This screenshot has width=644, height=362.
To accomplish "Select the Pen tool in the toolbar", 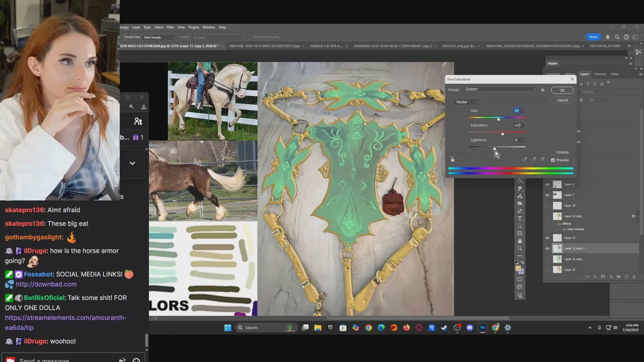I will [520, 211].
